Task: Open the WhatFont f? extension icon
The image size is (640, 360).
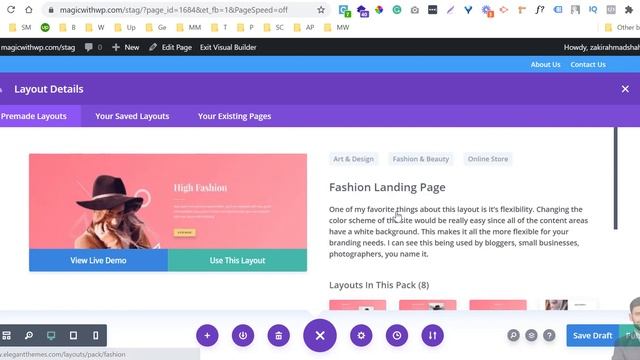Action: point(540,10)
